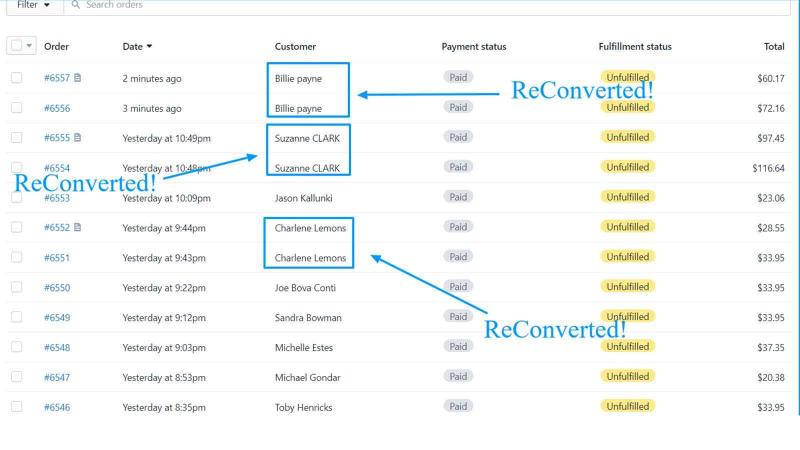The image size is (800, 450).
Task: Select customer Joe Bova Conti
Action: pyautogui.click(x=305, y=288)
